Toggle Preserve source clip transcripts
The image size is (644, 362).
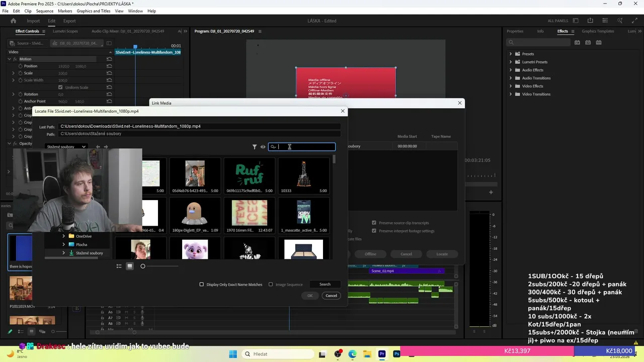[374, 223]
